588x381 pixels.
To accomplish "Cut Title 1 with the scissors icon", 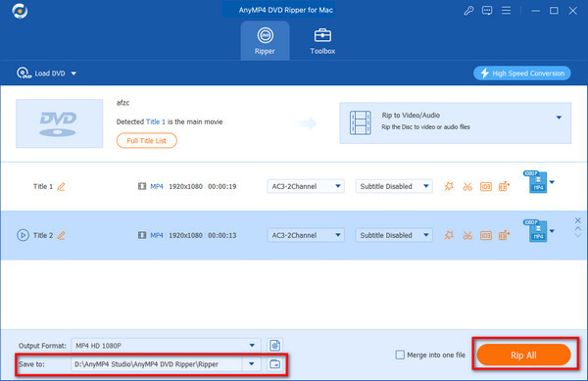I will (467, 186).
